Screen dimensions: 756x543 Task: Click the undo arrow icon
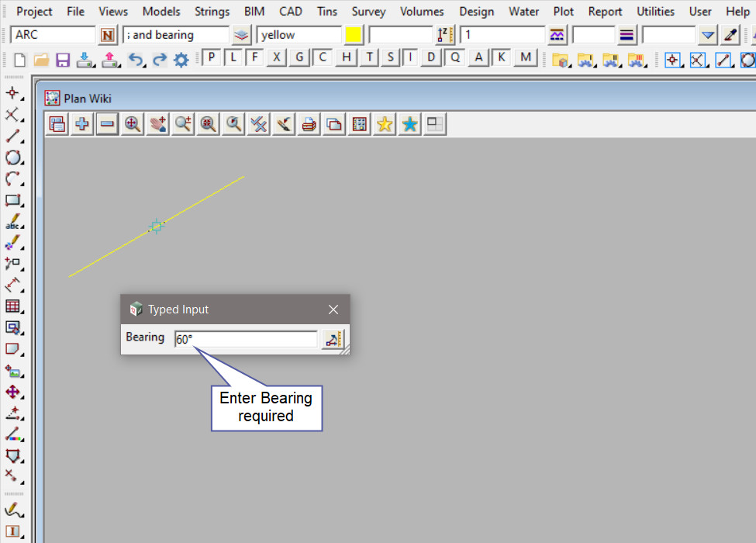(x=136, y=60)
